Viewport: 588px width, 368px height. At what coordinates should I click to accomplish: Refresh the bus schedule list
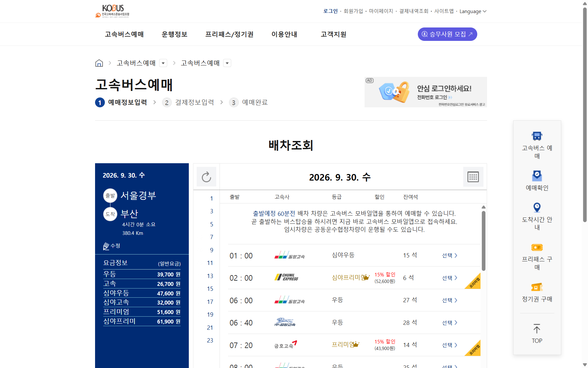click(206, 177)
